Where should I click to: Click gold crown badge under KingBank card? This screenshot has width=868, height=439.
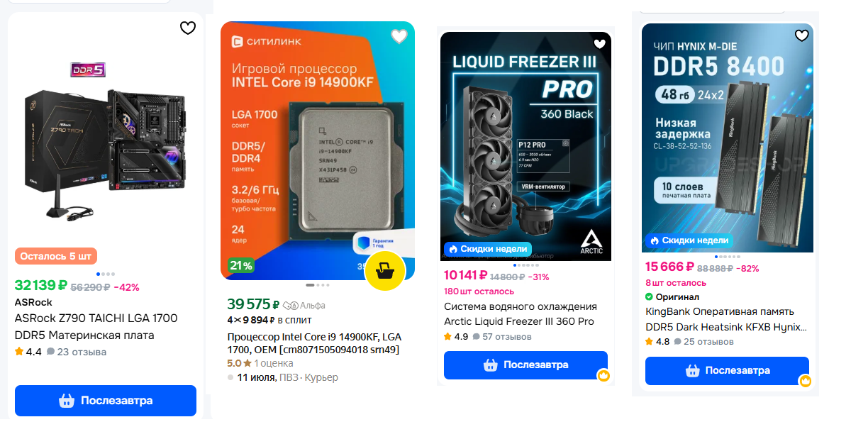(x=805, y=381)
